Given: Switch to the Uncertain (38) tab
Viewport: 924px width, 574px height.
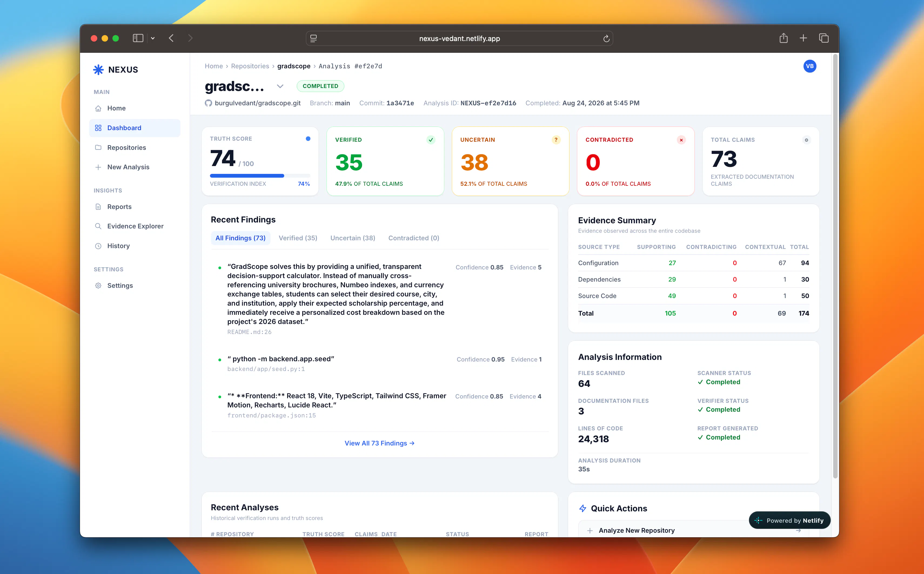Looking at the screenshot, I should 352,238.
